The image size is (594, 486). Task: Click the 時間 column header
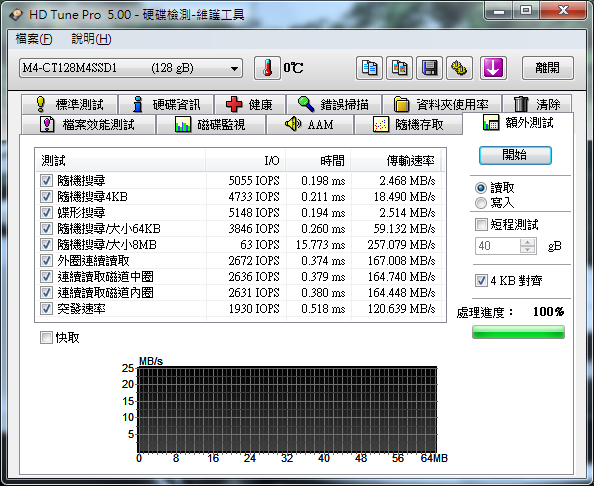pyautogui.click(x=318, y=161)
